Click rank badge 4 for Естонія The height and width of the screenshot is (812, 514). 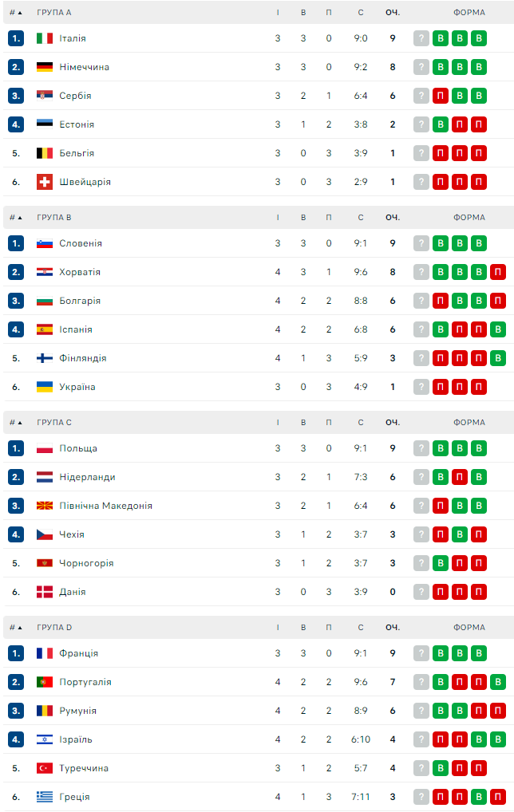(x=16, y=124)
